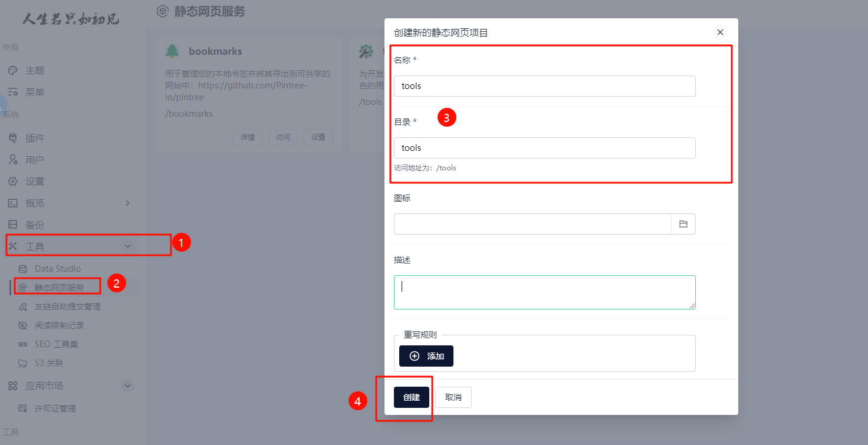Select SEO 工具集 menu item
Screen dimensions: 868x445
point(56,344)
